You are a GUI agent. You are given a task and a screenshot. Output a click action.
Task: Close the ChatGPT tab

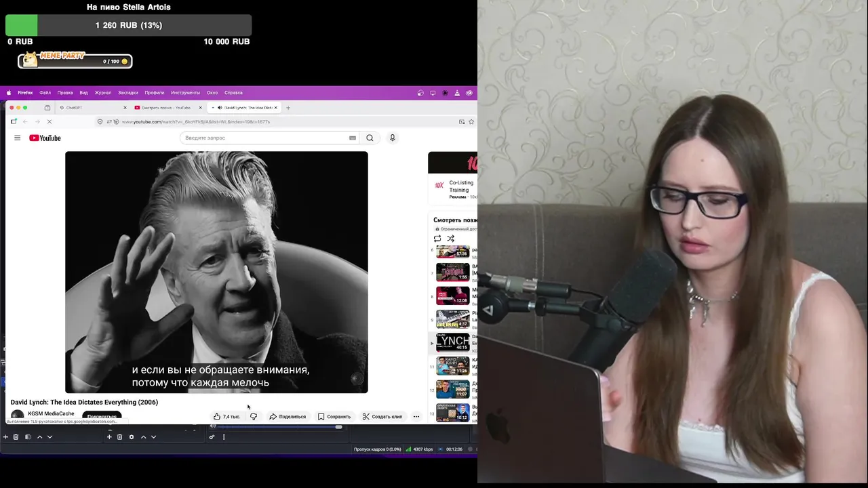(125, 108)
